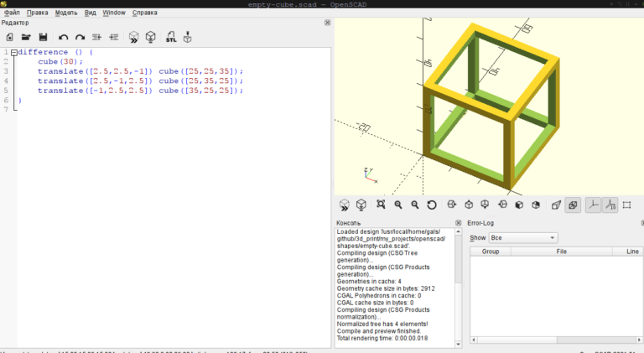The height and width of the screenshot is (353, 644).
Task: Open the Справка menu
Action: (144, 13)
